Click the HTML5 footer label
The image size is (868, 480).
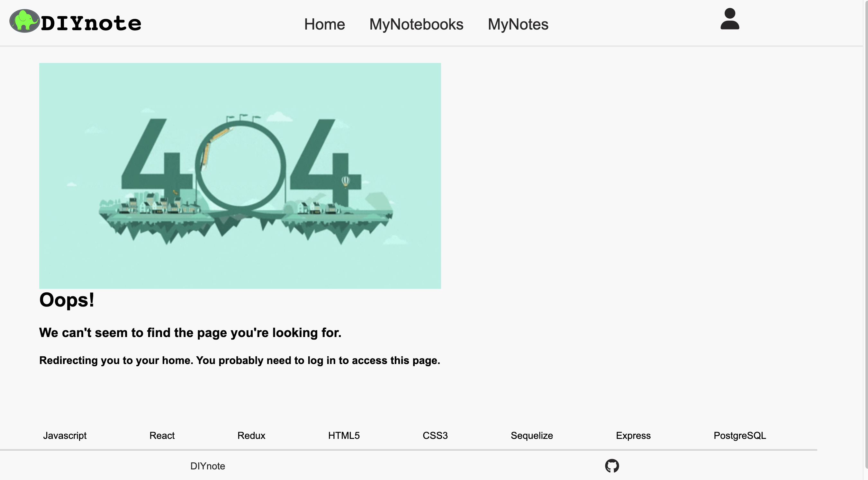344,436
